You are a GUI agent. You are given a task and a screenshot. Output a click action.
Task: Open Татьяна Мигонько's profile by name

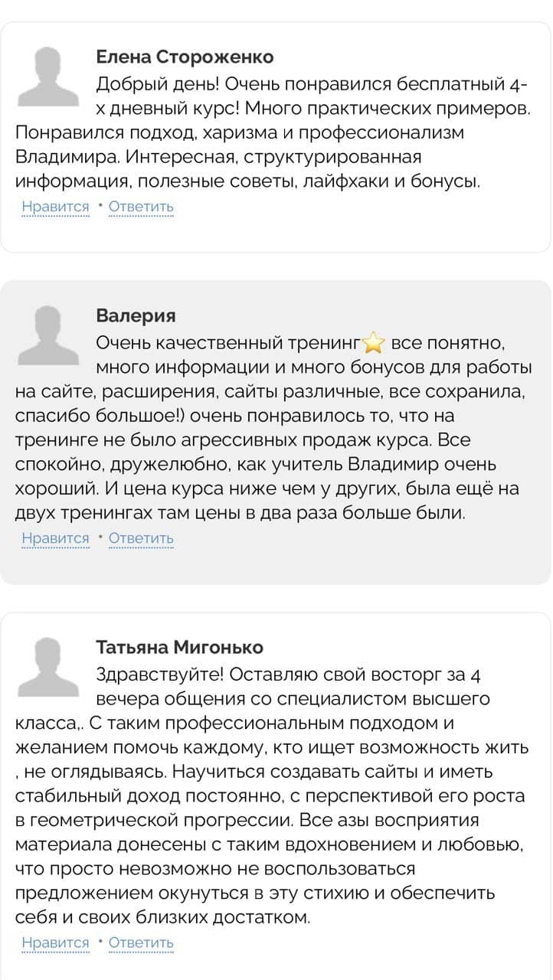tap(179, 647)
